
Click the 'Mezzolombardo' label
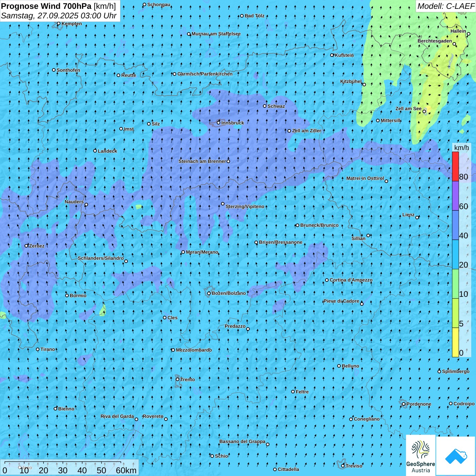[x=194, y=350]
